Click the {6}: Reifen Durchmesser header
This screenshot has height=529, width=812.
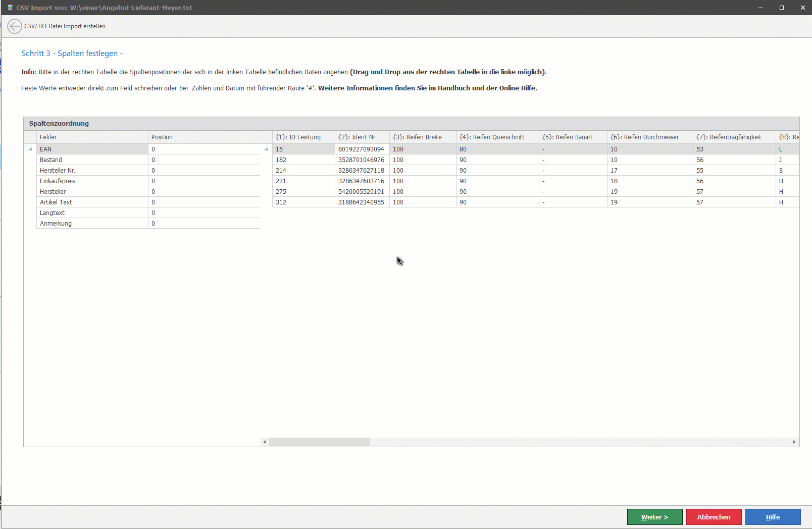click(x=650, y=137)
